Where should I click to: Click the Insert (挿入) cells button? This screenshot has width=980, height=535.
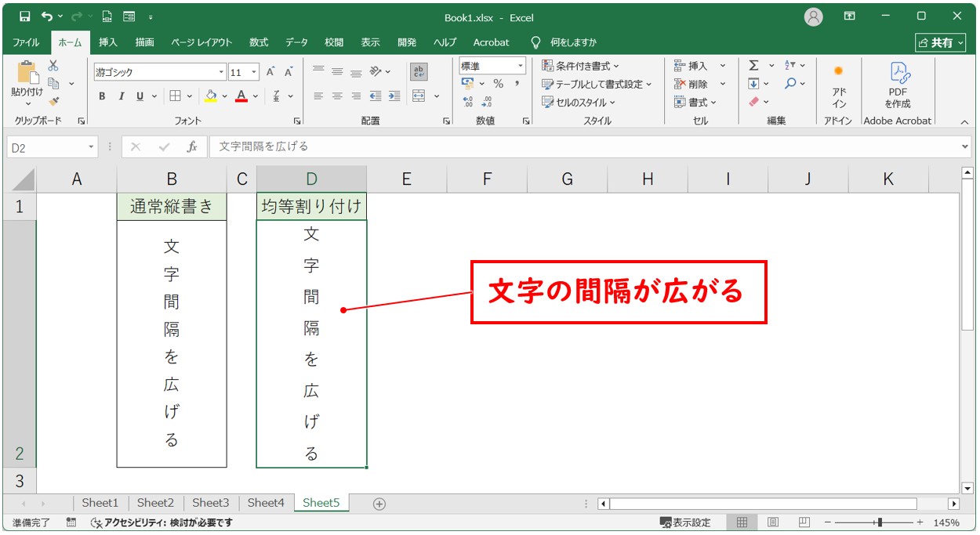691,66
